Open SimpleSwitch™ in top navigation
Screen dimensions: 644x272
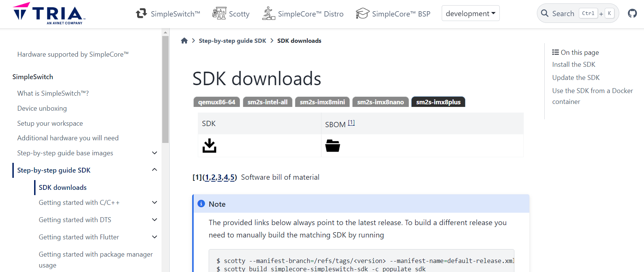click(175, 14)
